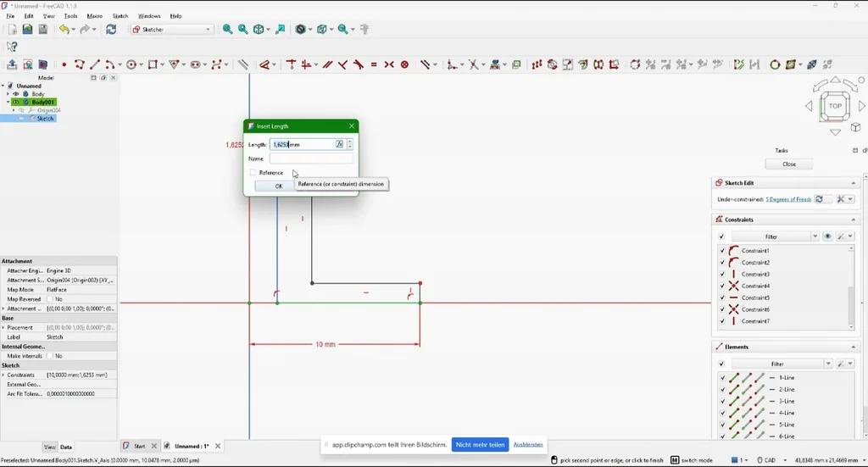Select the Polyline tool
This screenshot has height=467, width=868.
pyautogui.click(x=79, y=64)
